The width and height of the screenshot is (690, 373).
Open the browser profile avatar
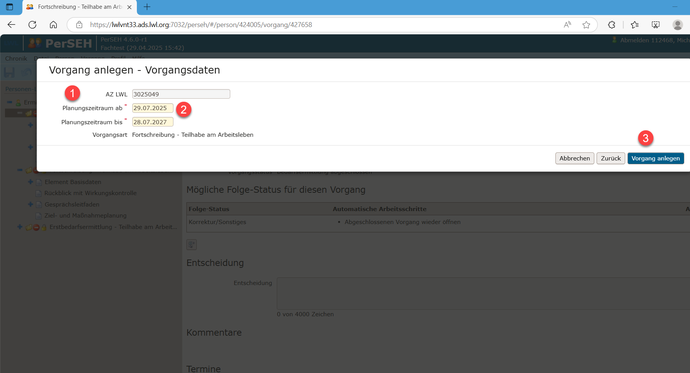point(678,25)
